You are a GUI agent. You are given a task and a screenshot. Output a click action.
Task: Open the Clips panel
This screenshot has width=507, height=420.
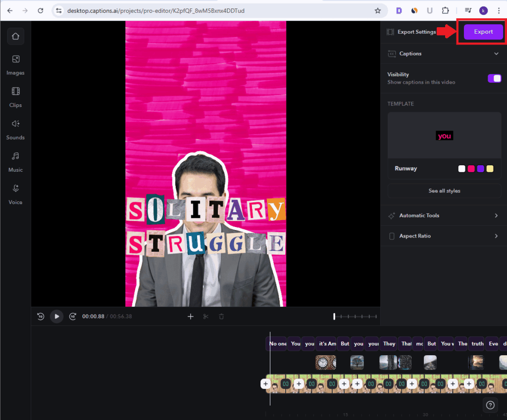pos(15,97)
